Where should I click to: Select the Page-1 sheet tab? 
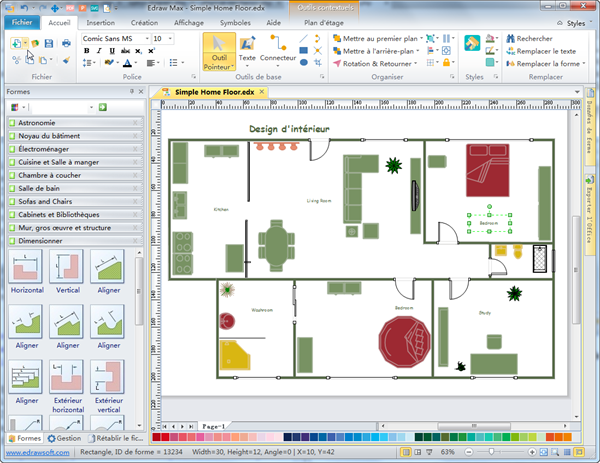212,425
